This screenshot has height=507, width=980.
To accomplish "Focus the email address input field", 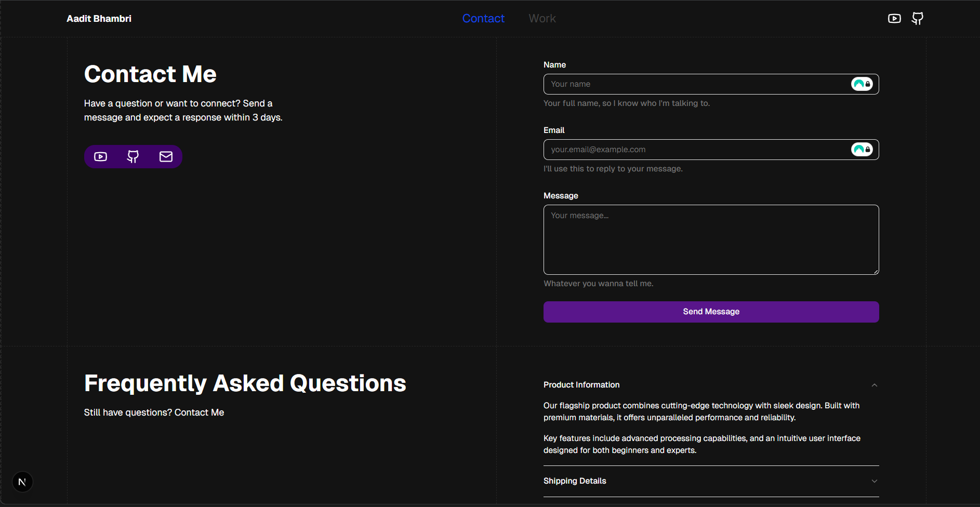I will [696, 150].
